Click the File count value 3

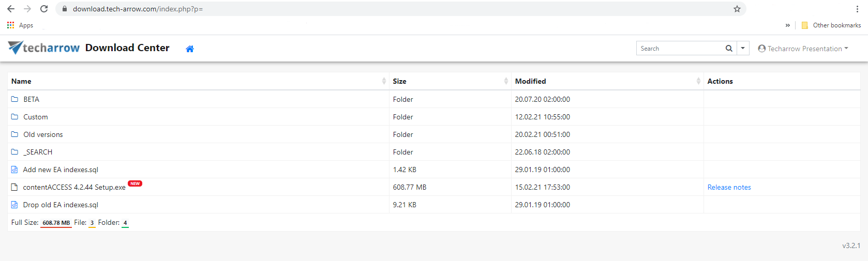click(x=92, y=223)
